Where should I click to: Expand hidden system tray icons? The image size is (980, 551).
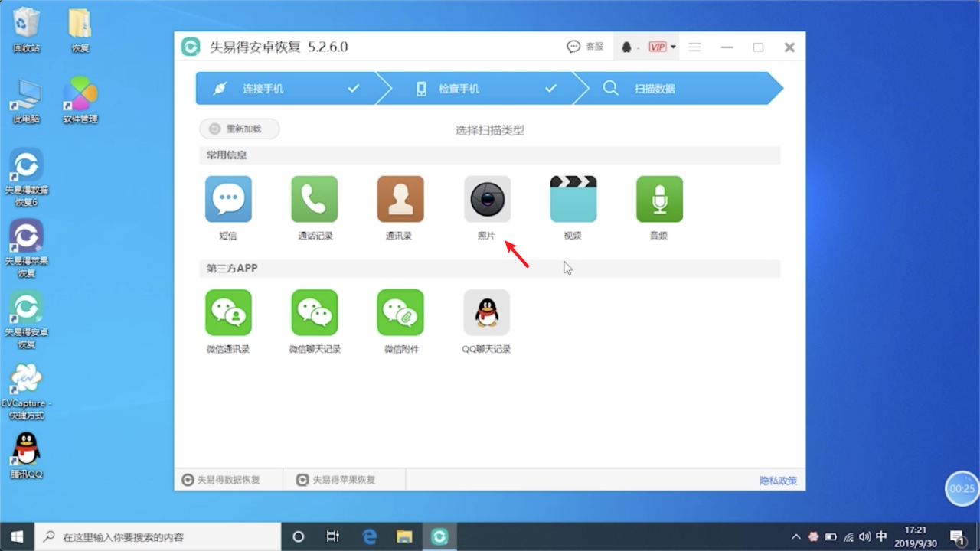click(796, 536)
